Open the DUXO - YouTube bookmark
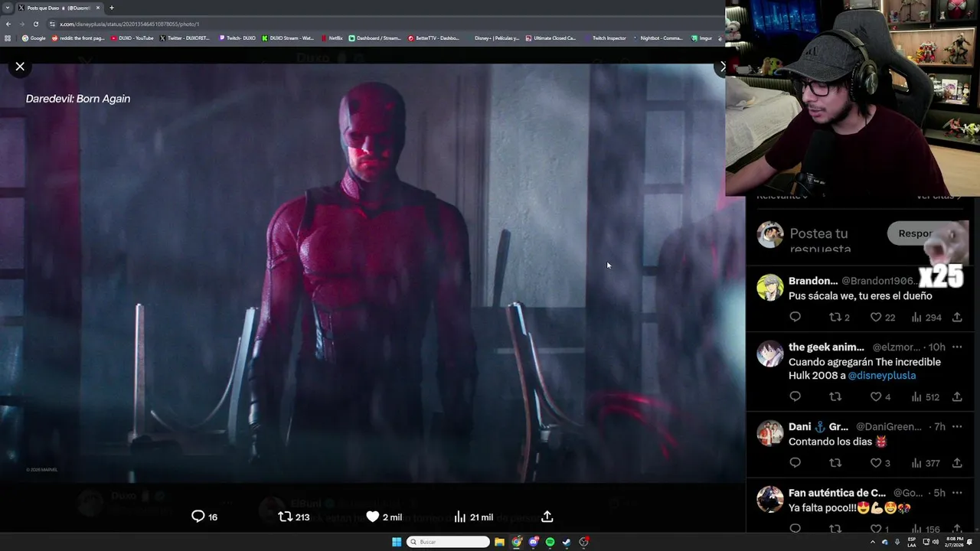This screenshot has height=551, width=980. tap(132, 37)
